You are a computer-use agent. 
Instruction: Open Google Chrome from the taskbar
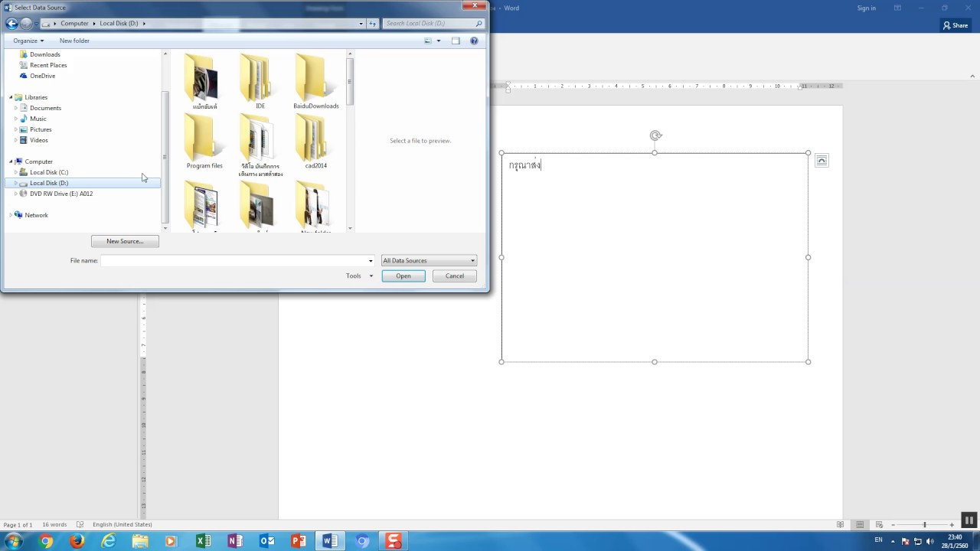click(45, 541)
